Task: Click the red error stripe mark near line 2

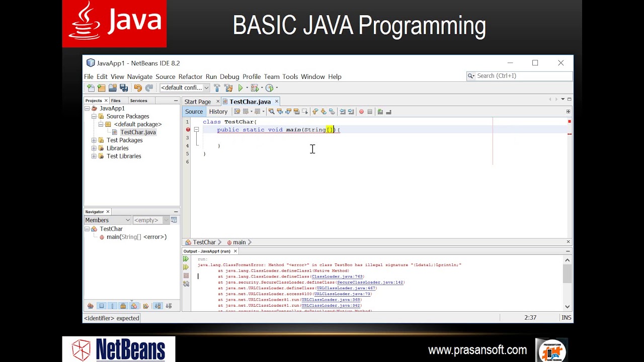Action: [x=570, y=134]
